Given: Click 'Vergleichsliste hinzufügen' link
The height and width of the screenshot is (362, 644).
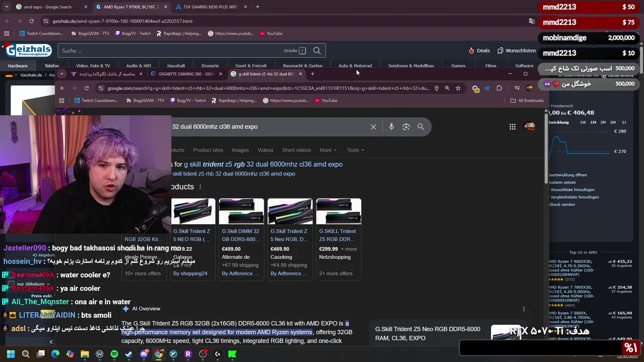Looking at the screenshot, I should pyautogui.click(x=575, y=197).
